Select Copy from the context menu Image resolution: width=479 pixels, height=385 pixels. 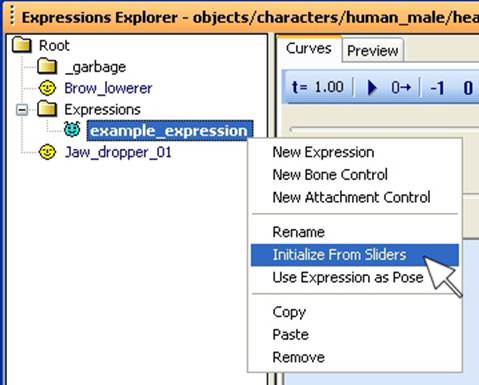tap(289, 312)
